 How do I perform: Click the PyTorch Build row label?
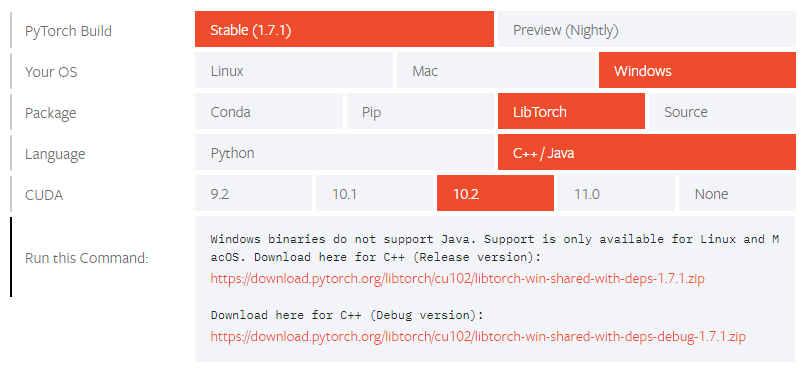pyautogui.click(x=68, y=31)
